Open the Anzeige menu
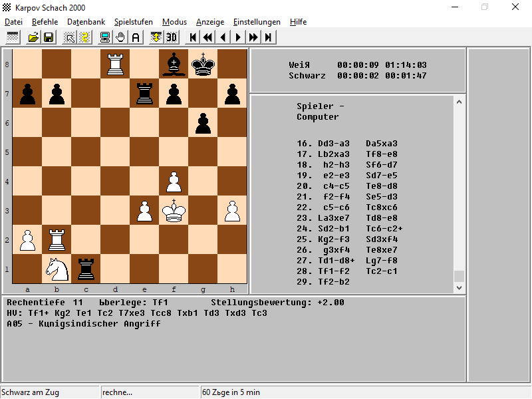Screen dimensions: 532x399 pyautogui.click(x=210, y=22)
